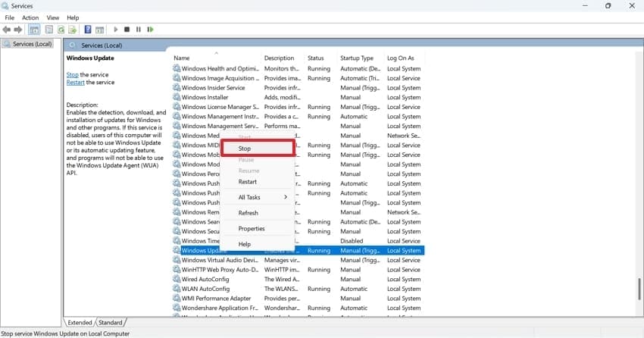Image resolution: width=644 pixels, height=338 pixels.
Task: Select Services (Local) in the console tree
Action: click(x=28, y=44)
